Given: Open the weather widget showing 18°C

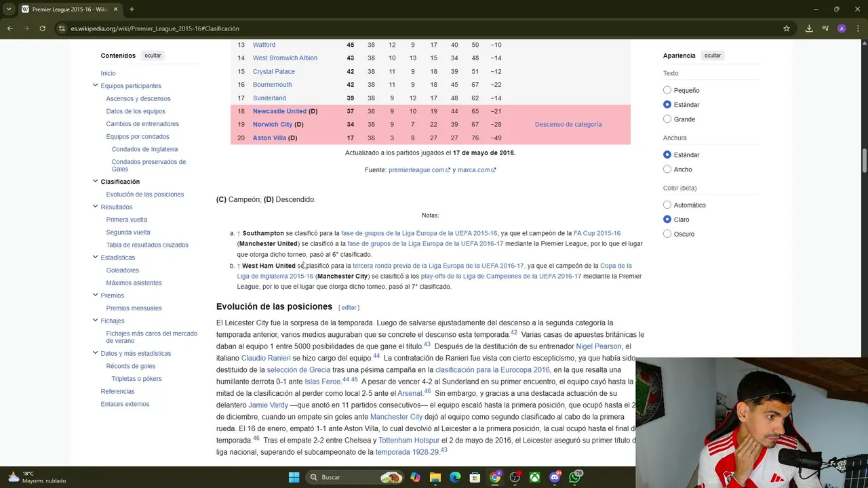Looking at the screenshot, I should (37, 477).
